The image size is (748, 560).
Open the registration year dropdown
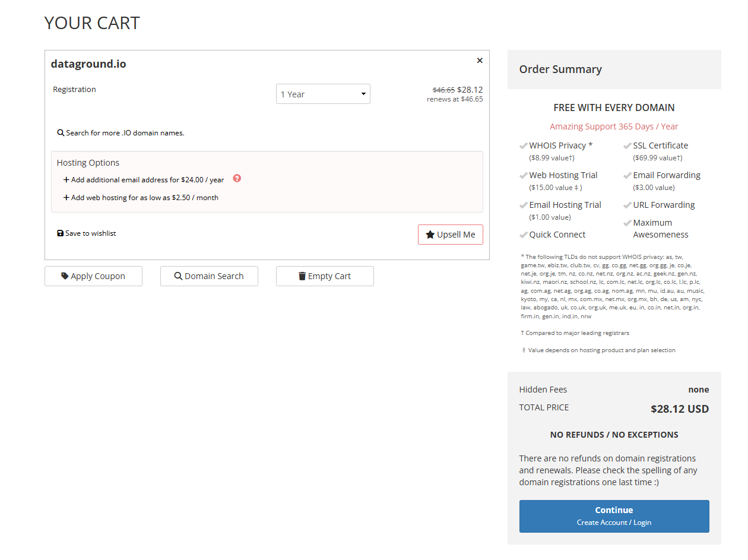pos(323,94)
